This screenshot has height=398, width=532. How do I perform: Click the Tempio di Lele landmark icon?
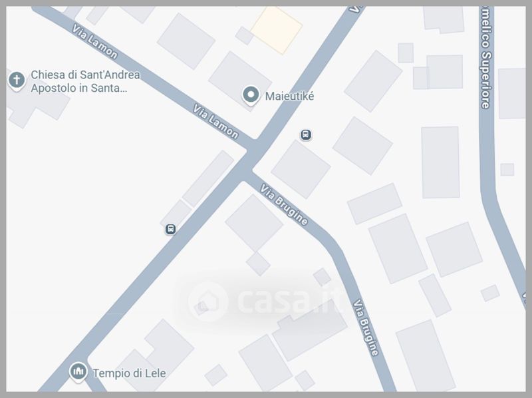click(78, 371)
